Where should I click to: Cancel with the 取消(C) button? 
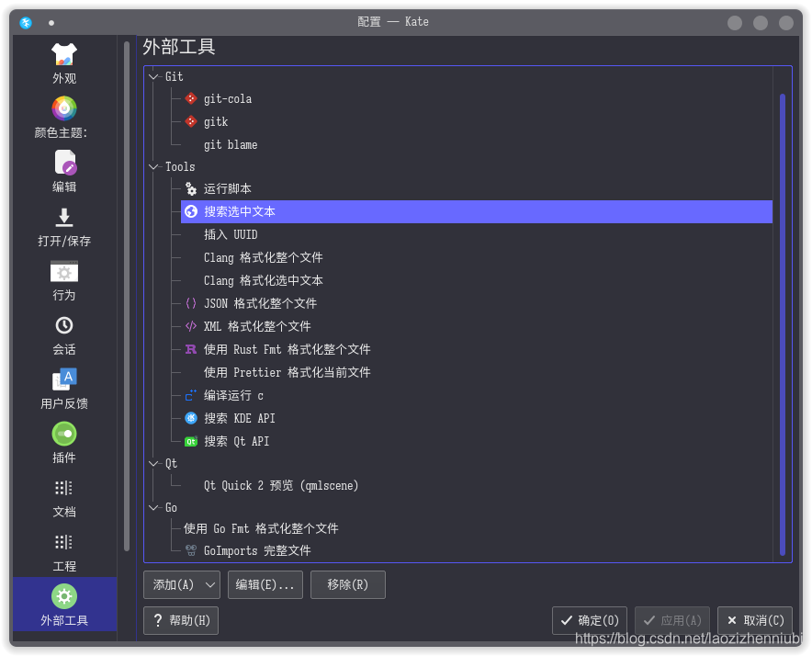(754, 620)
